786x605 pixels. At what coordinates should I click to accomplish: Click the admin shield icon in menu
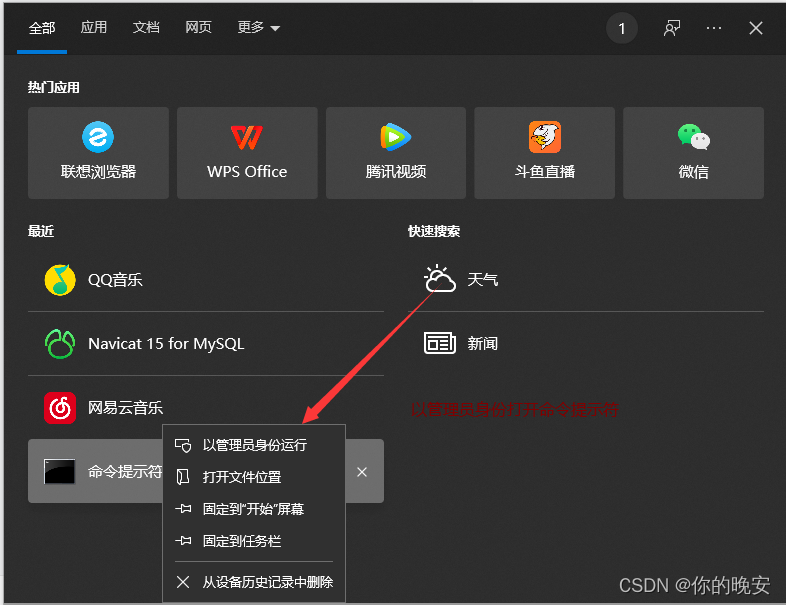click(x=183, y=445)
